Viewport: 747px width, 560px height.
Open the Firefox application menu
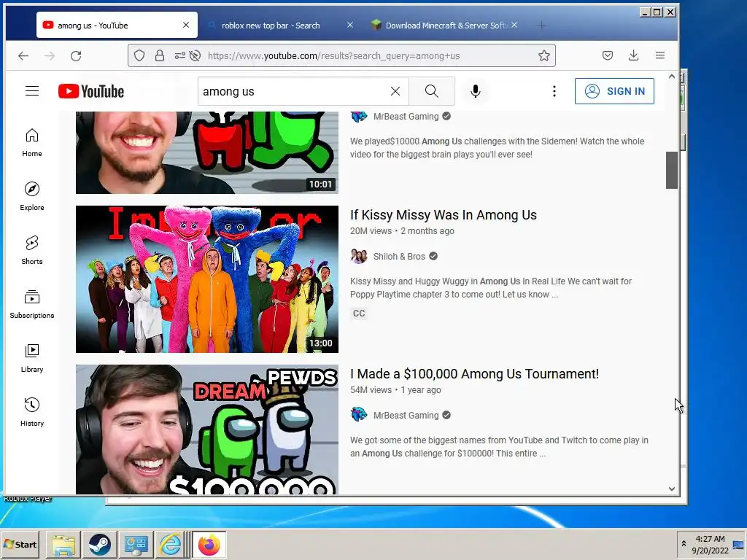pos(659,55)
